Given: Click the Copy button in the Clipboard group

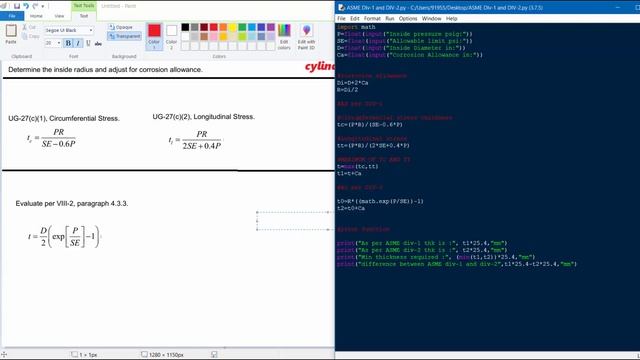Looking at the screenshot, I should [x=31, y=36].
